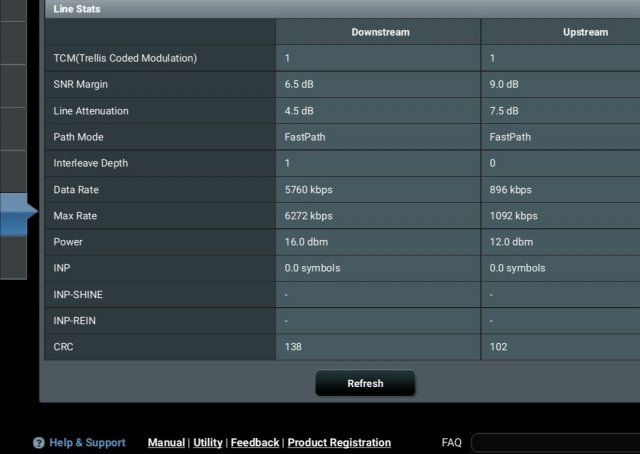Focus the FAQ search input field
This screenshot has height=454, width=640.
click(x=555, y=443)
